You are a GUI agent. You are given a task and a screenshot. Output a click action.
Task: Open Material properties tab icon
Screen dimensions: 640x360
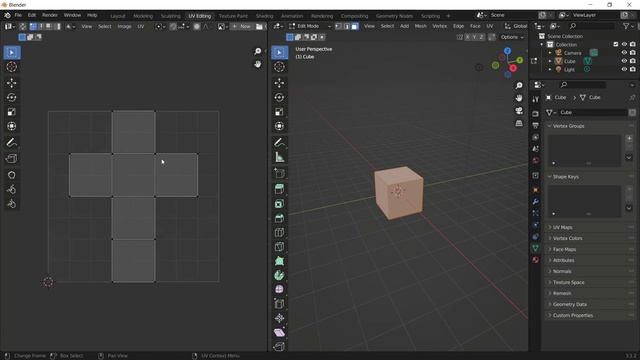[x=536, y=260]
